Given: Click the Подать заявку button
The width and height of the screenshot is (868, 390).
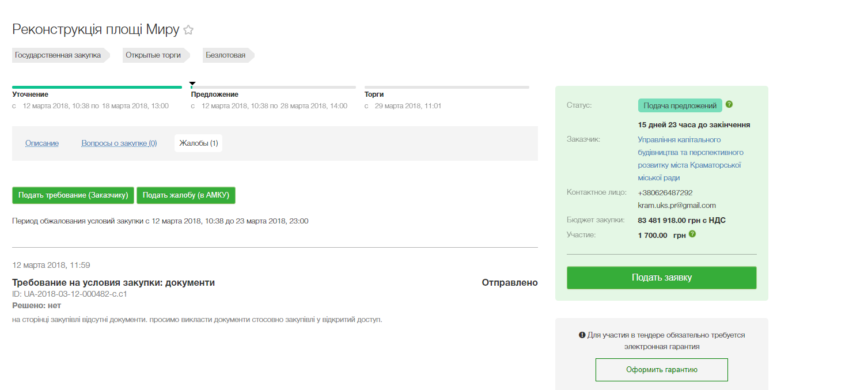Looking at the screenshot, I should click(x=661, y=278).
